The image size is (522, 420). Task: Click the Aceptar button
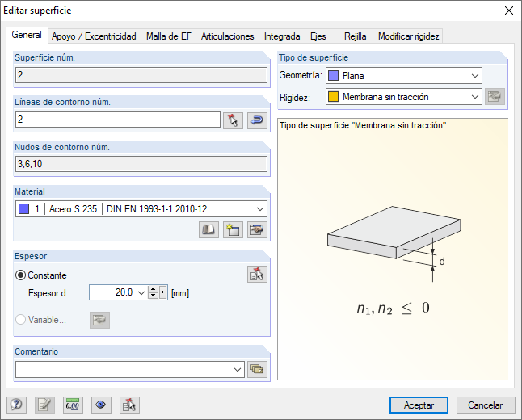coord(419,405)
